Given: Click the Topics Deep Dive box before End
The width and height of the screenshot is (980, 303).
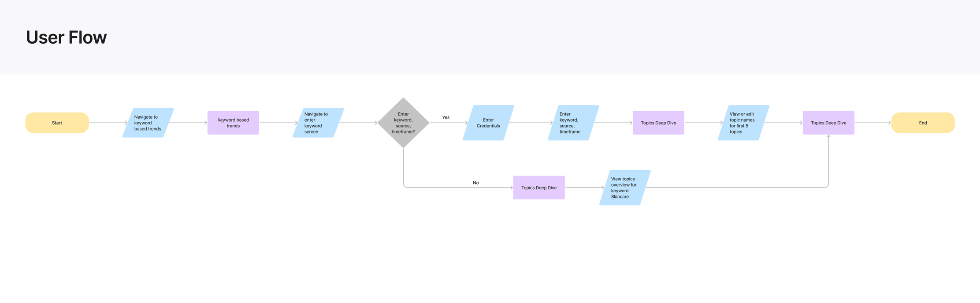Looking at the screenshot, I should click(x=828, y=123).
